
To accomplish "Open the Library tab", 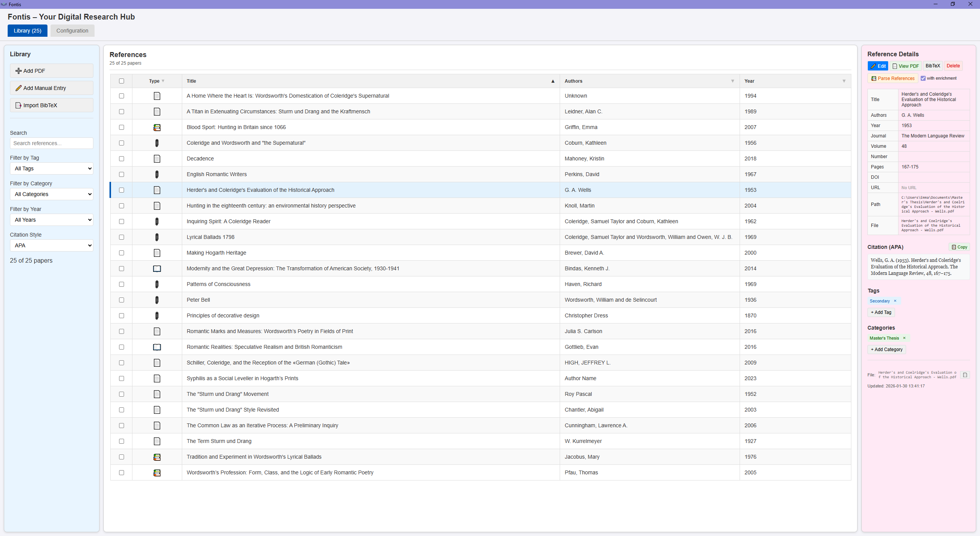I will pyautogui.click(x=27, y=31).
